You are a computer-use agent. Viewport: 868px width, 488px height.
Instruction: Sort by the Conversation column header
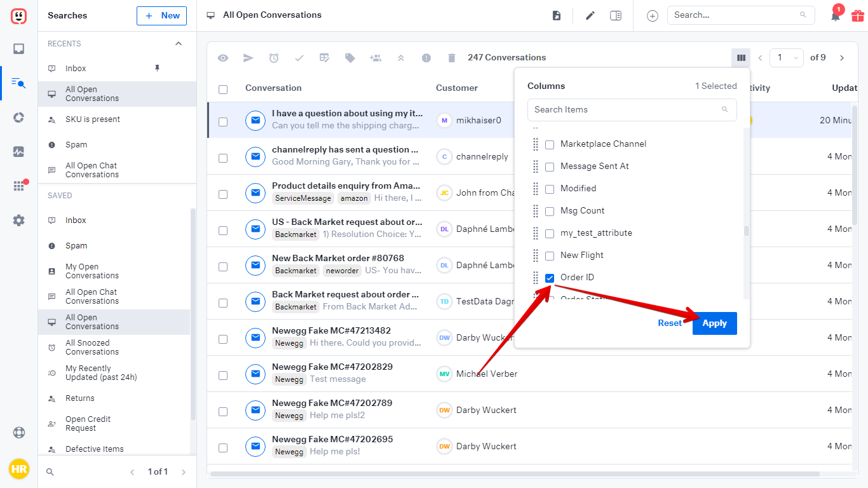click(273, 88)
